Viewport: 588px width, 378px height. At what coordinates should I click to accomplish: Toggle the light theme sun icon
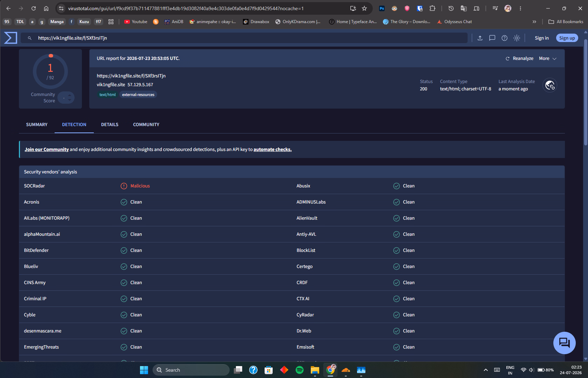(517, 38)
